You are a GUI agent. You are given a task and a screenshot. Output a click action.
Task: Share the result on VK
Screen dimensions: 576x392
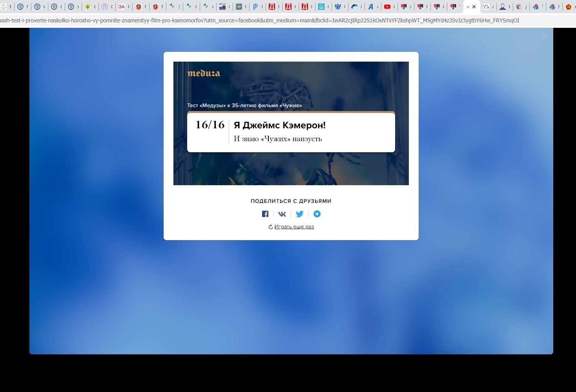click(282, 214)
